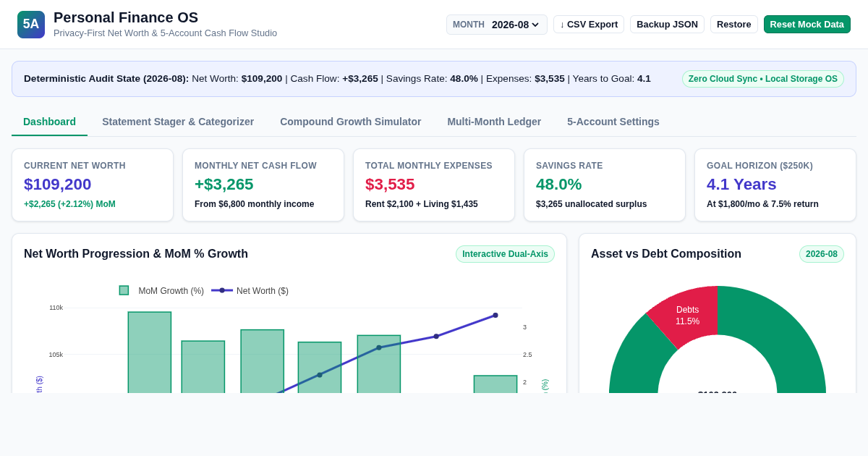868x456 pixels.
Task: Switch to Compound Growth Simulator tab
Action: [x=351, y=122]
